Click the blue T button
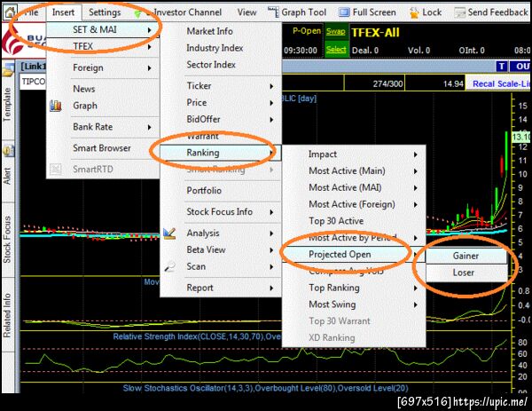The image size is (532, 411). (502, 67)
